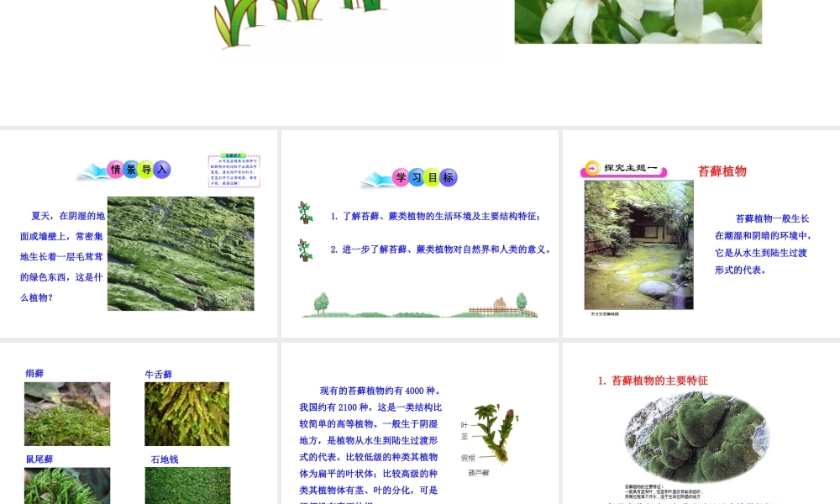Select the 牛舌藓 caption label
Screen dimensions: 840x504
(x=159, y=375)
